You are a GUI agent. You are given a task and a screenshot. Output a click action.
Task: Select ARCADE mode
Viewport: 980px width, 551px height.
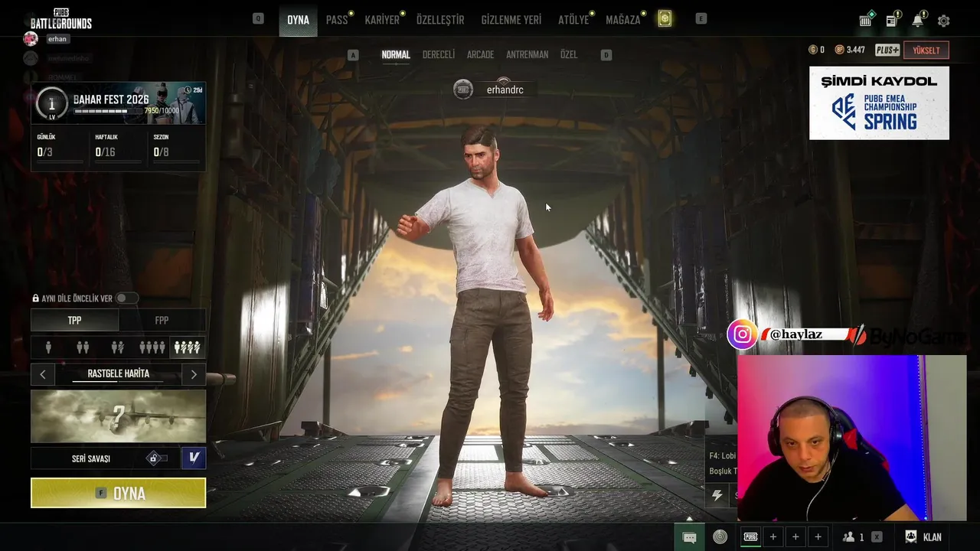[x=480, y=55]
